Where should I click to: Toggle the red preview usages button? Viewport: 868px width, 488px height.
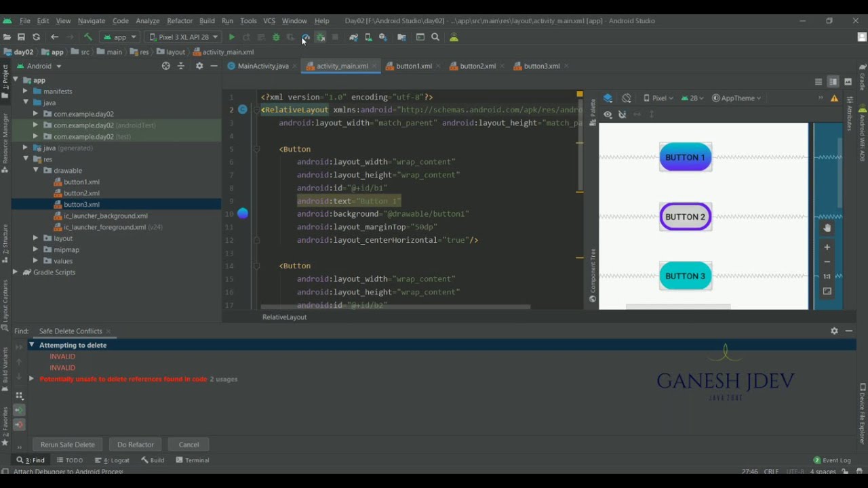click(19, 425)
